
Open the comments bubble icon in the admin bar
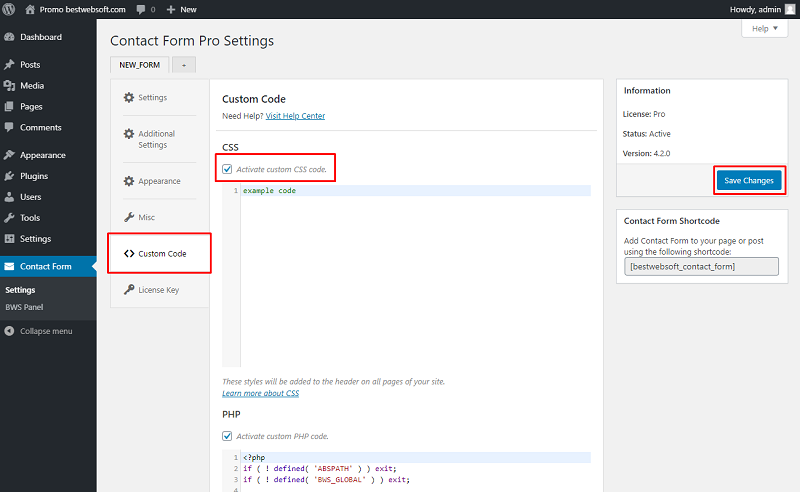(x=141, y=10)
